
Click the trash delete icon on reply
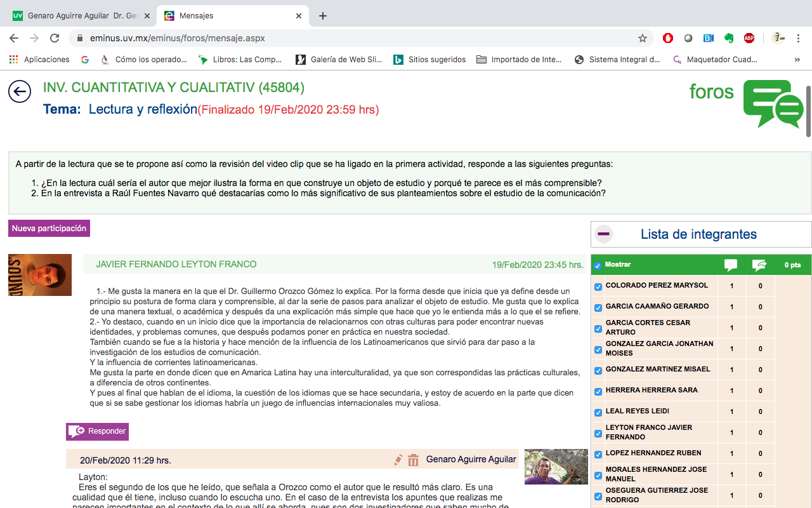[x=414, y=460]
